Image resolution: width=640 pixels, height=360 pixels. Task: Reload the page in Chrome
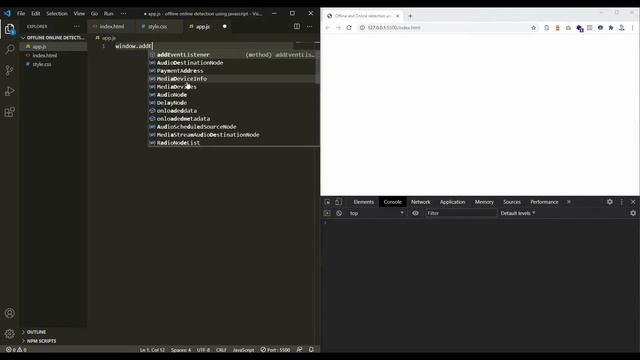(349, 28)
